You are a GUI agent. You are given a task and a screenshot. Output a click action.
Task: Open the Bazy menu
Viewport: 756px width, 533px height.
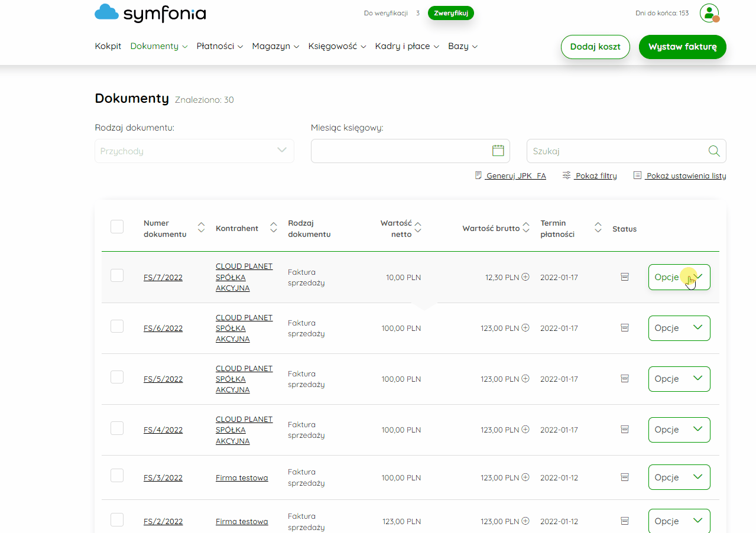463,46
